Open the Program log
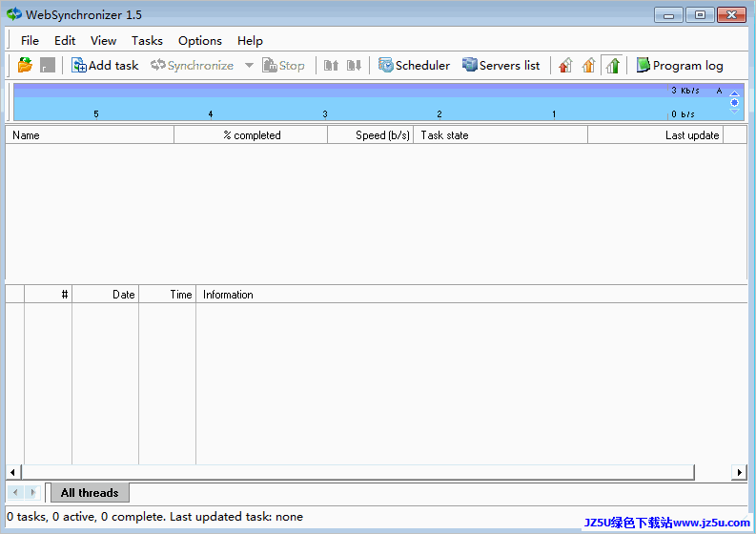The height and width of the screenshot is (534, 756). click(x=680, y=65)
